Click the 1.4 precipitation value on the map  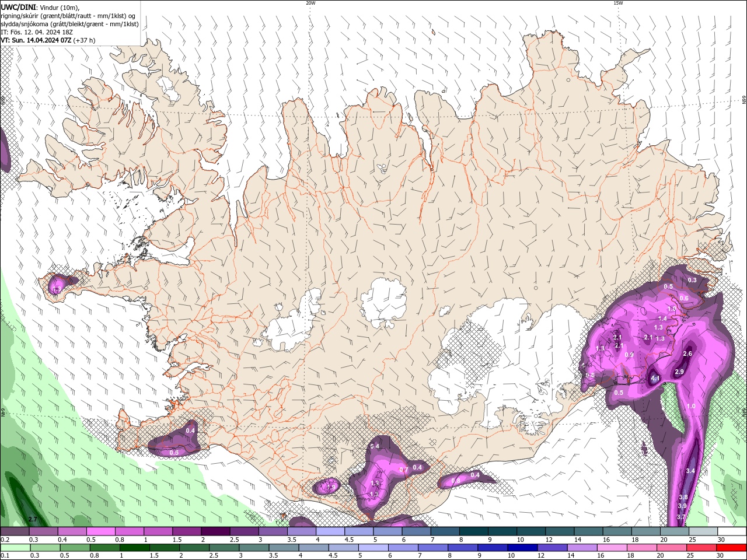(662, 318)
